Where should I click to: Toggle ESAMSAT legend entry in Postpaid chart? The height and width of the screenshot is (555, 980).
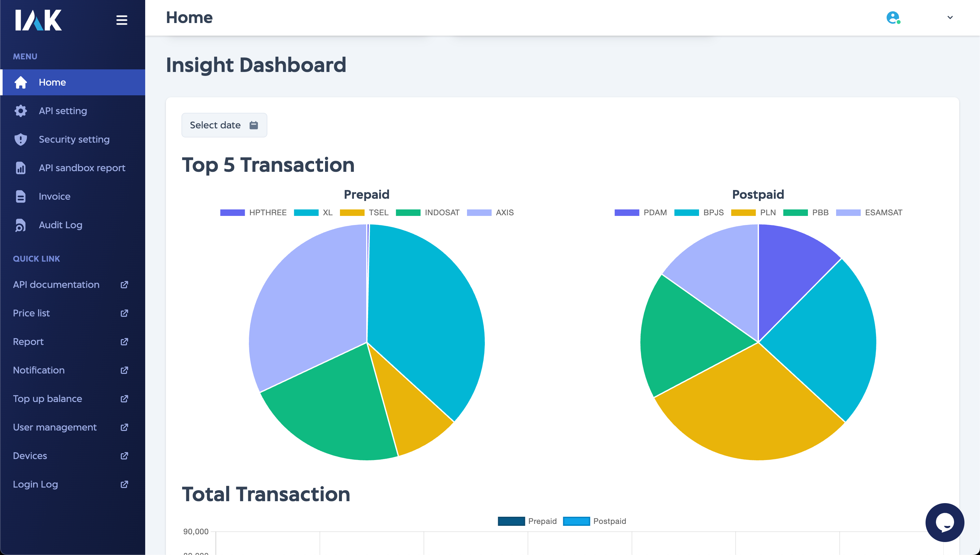(869, 213)
